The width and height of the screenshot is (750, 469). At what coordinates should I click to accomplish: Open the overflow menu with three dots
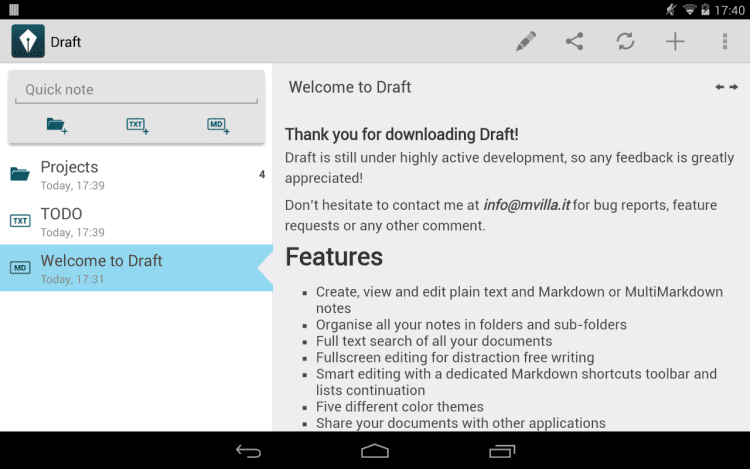(725, 42)
